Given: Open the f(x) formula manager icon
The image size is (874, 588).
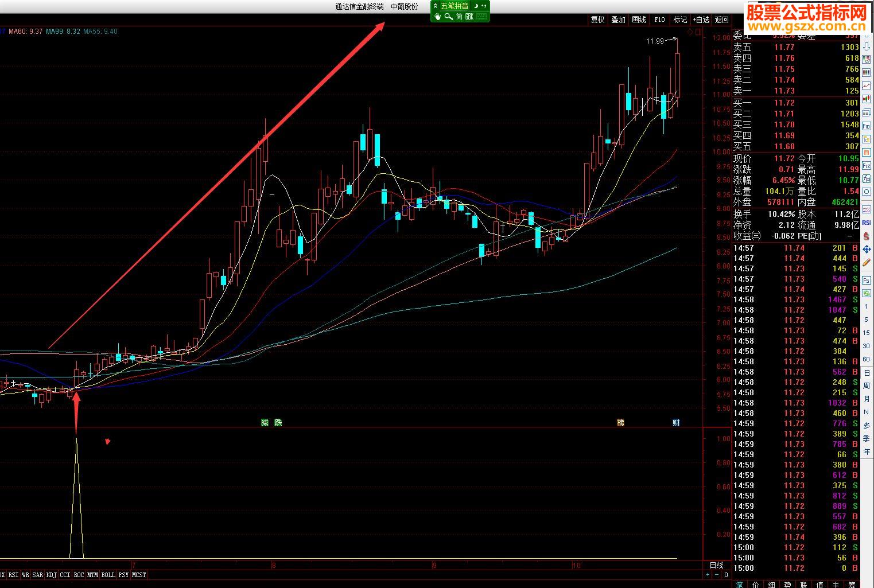Looking at the screenshot, I should (867, 179).
